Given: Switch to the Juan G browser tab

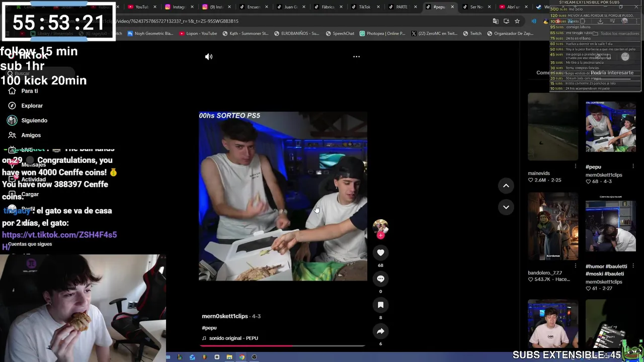Looking at the screenshot, I should tap(291, 7).
